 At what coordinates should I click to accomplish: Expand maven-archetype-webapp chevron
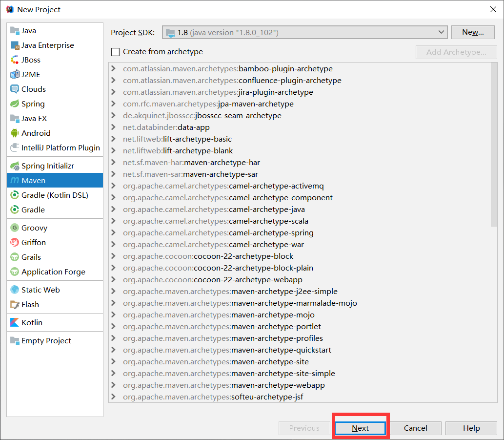(x=113, y=385)
